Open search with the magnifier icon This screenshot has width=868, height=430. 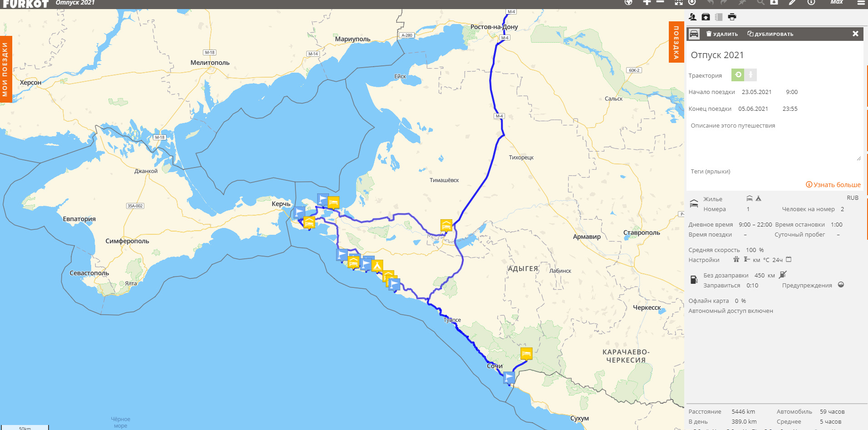coord(760,2)
